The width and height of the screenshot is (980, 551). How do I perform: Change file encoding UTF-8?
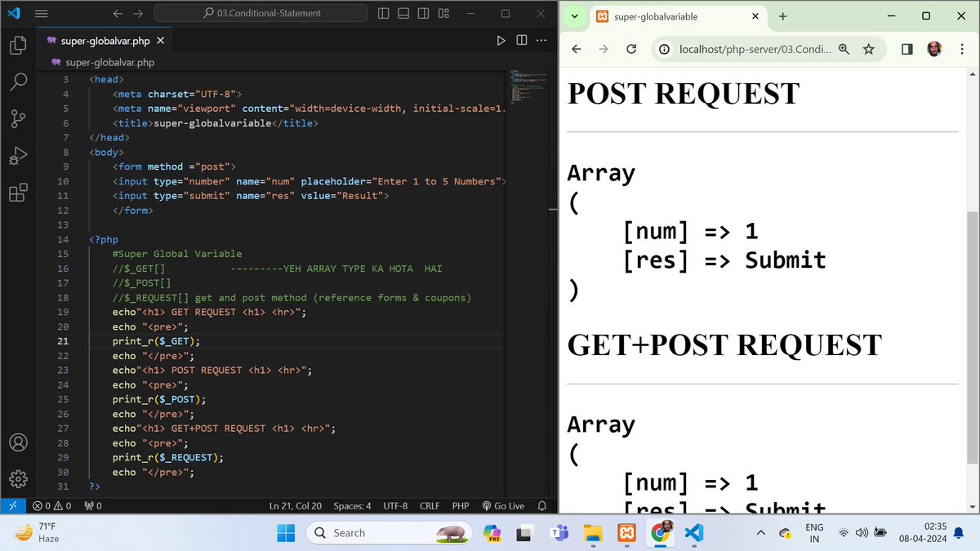coord(395,506)
